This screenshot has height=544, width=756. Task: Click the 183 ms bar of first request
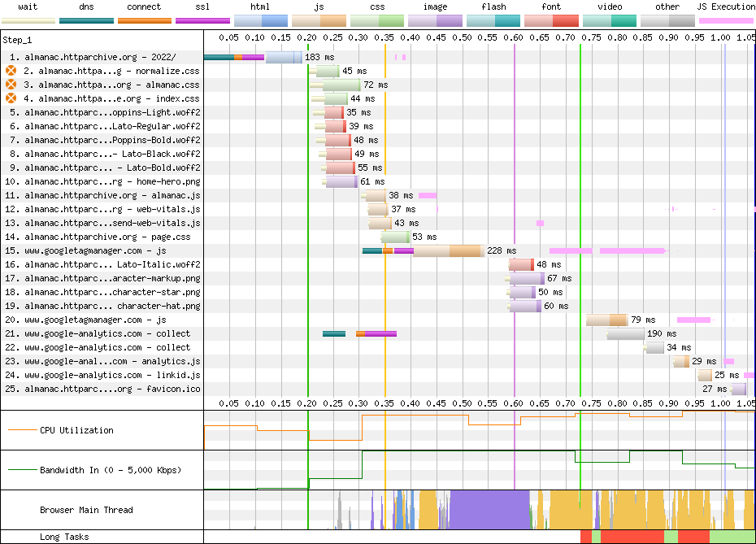[x=284, y=57]
